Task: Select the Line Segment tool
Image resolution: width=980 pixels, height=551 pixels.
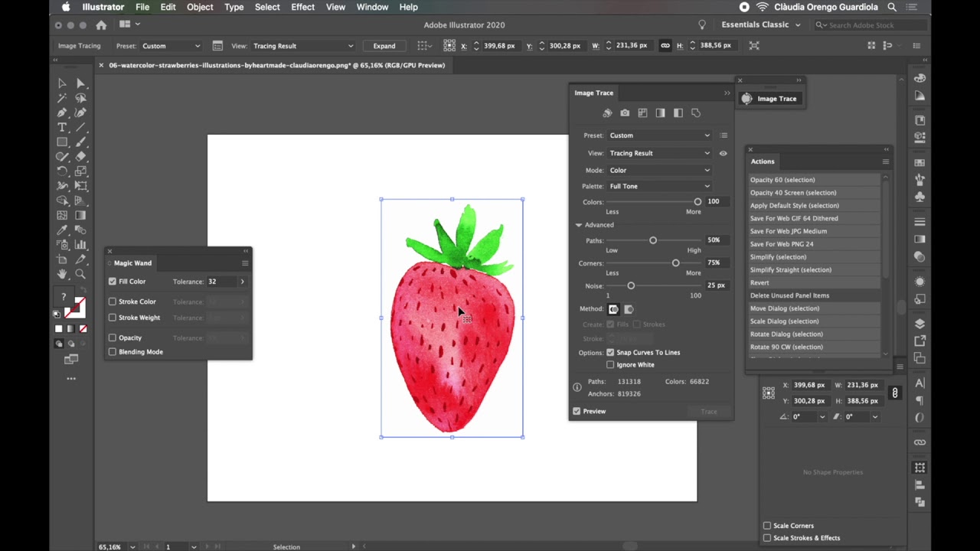Action: click(80, 127)
